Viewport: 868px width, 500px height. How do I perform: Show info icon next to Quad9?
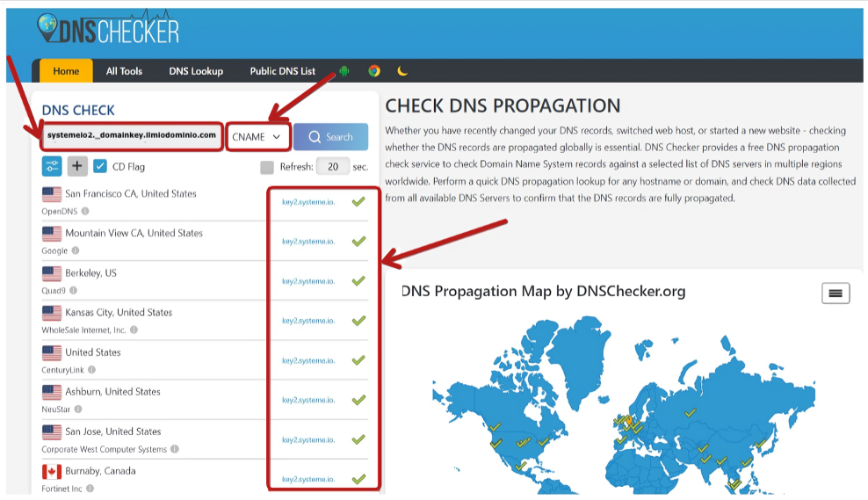point(73,290)
